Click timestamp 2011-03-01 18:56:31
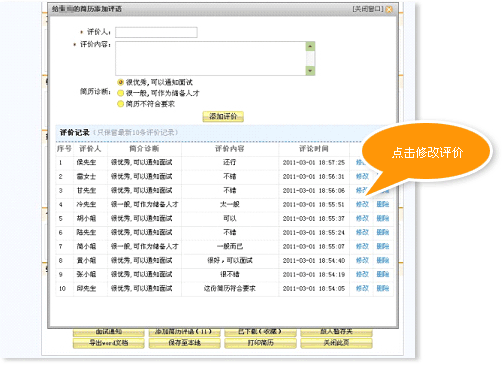Viewport: 502px width, 365px height. coord(314,177)
